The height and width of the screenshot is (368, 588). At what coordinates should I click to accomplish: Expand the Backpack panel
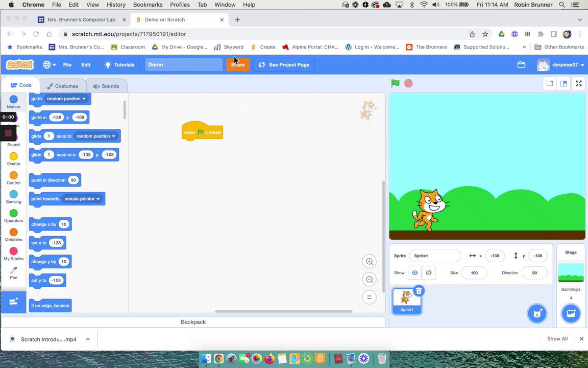click(193, 322)
